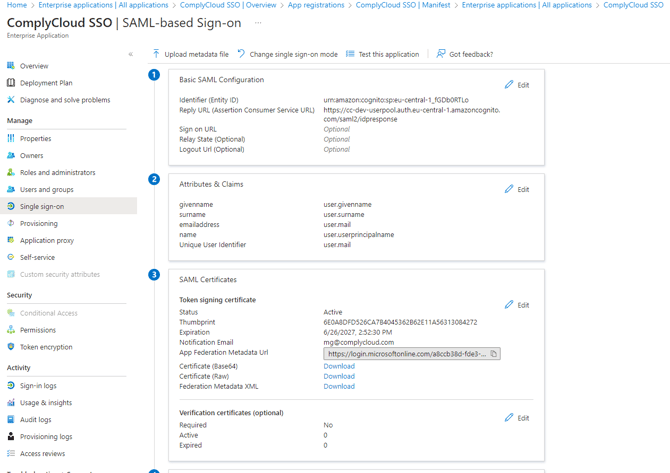The width and height of the screenshot is (670, 473).
Task: Edit the Basic SAML Configuration
Action: tap(517, 85)
